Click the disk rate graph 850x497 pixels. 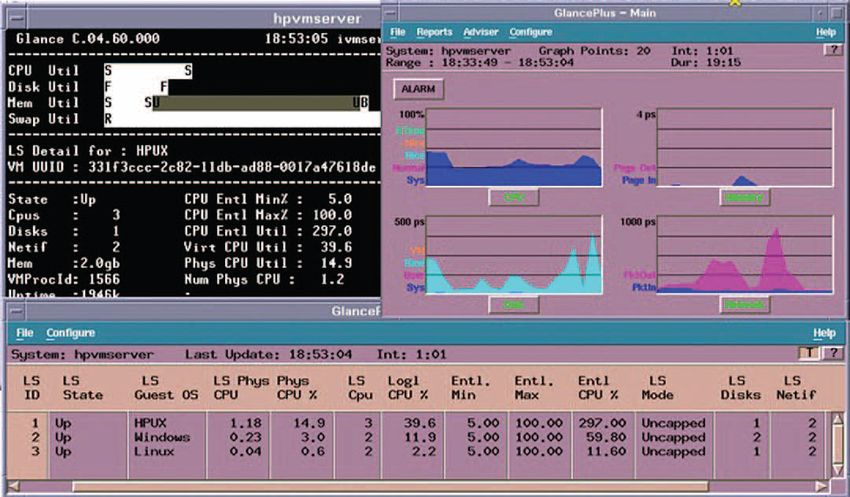[x=513, y=255]
